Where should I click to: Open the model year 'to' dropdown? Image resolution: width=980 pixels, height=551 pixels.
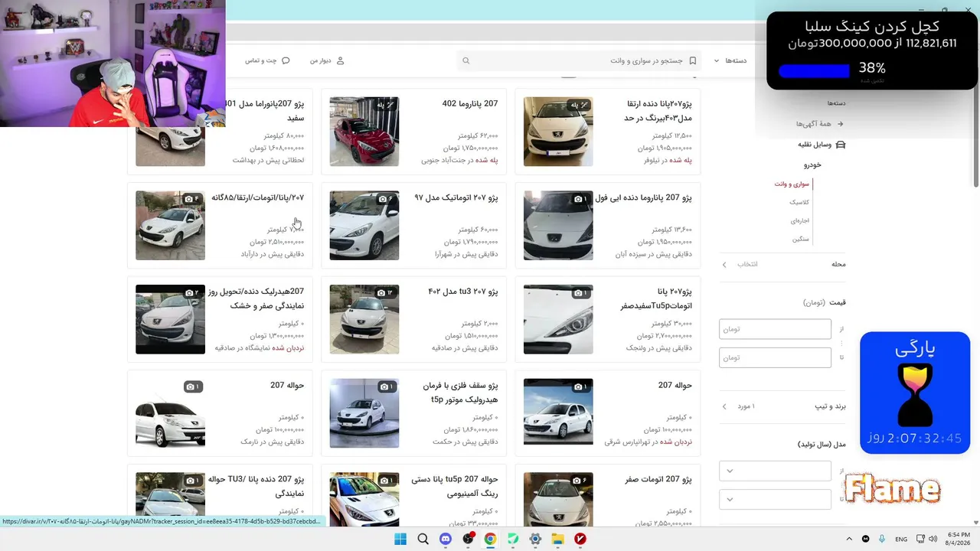click(775, 499)
